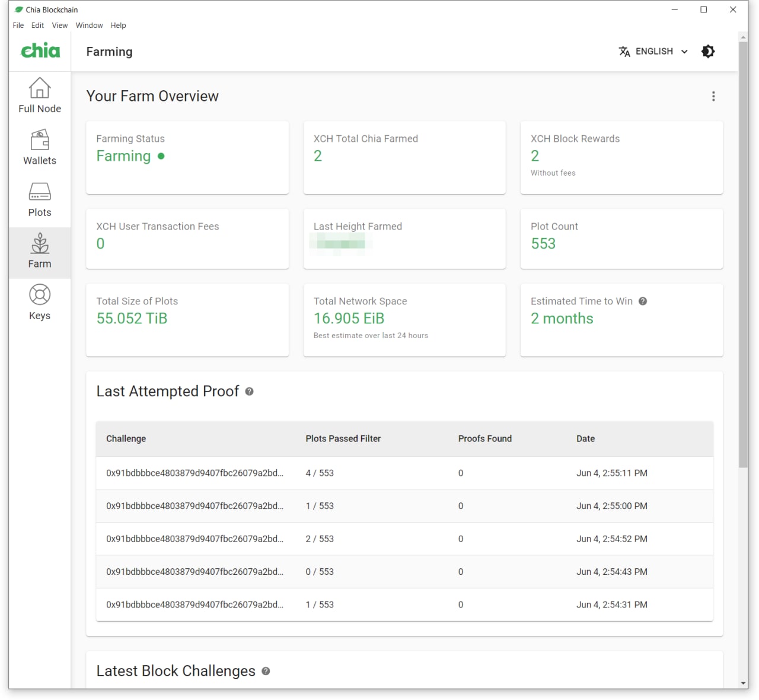759x700 pixels.
Task: Click challenge hash in the 2:55:11 PM row
Action: pos(194,473)
